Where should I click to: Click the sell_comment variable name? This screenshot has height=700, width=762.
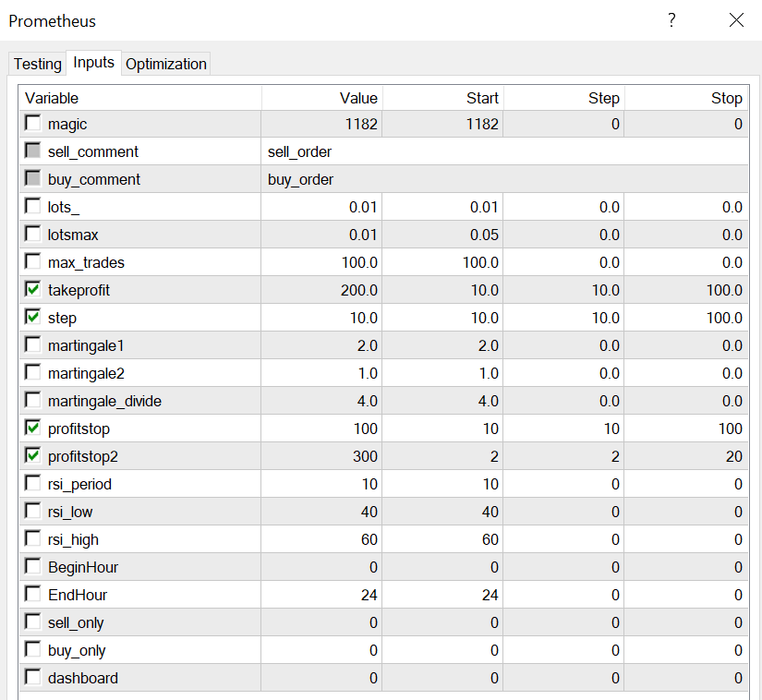(x=92, y=151)
